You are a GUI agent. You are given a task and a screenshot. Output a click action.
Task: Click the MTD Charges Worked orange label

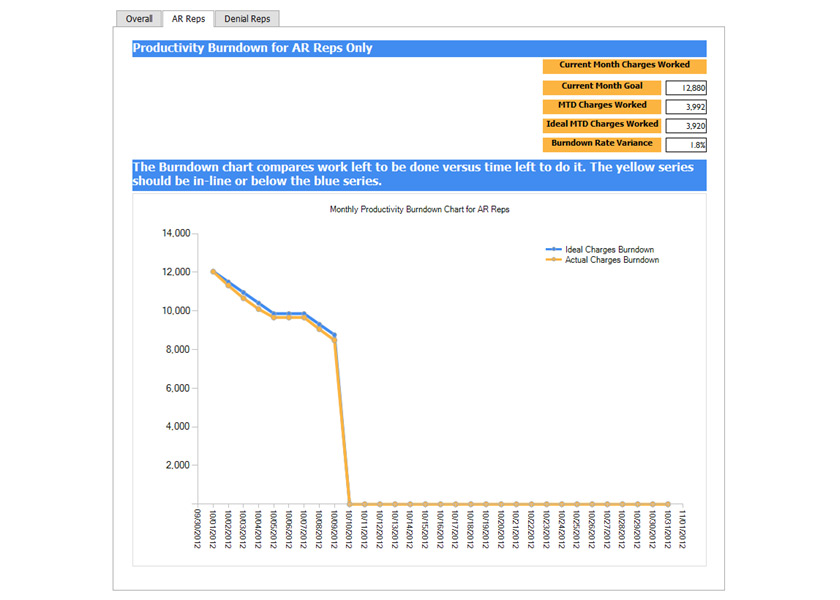602,106
